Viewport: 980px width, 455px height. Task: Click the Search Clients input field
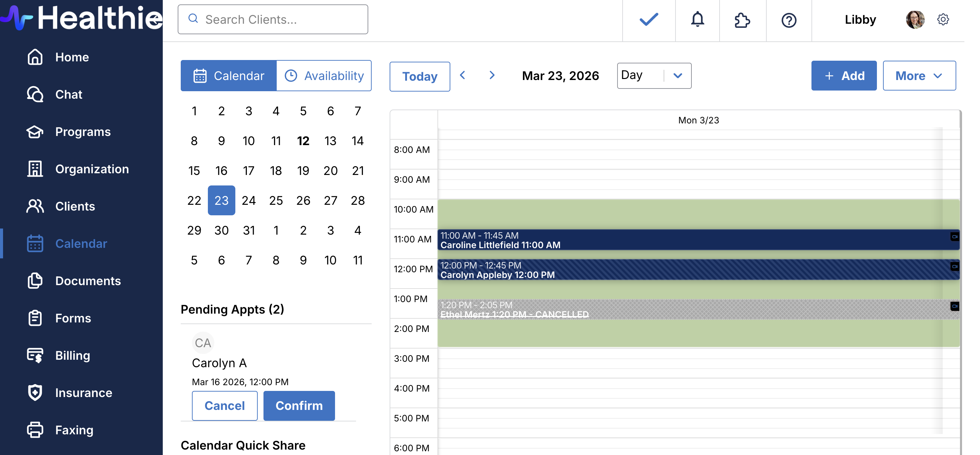coord(273,19)
